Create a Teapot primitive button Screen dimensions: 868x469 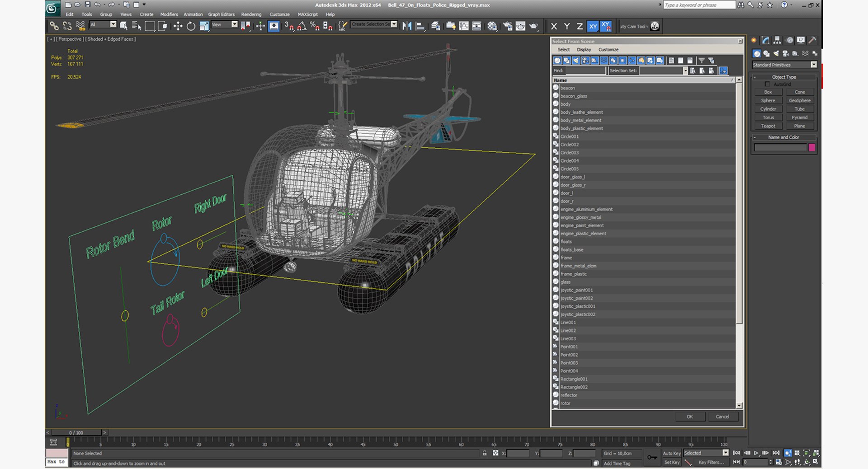(768, 126)
